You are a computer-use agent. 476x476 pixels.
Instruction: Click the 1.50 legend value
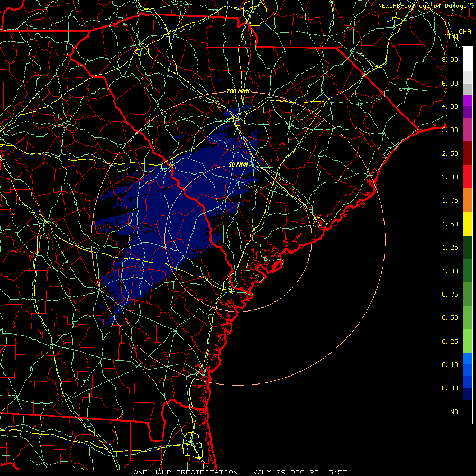coord(450,224)
